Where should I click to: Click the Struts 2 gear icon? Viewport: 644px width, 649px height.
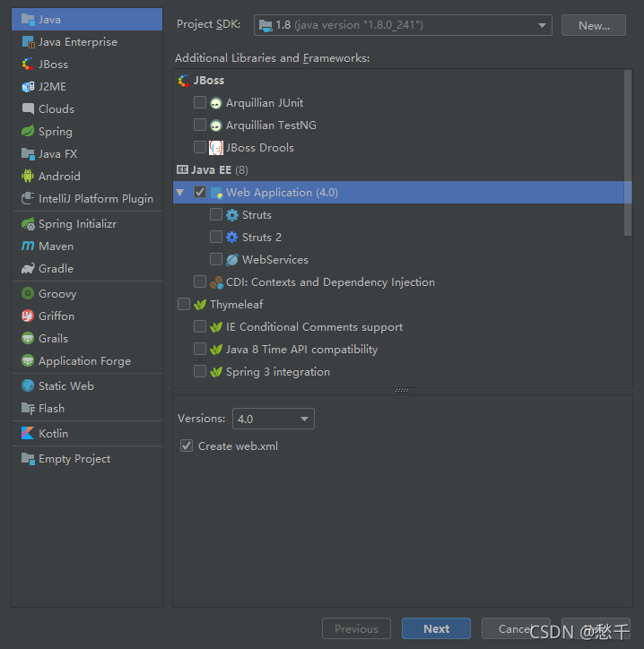(x=232, y=238)
